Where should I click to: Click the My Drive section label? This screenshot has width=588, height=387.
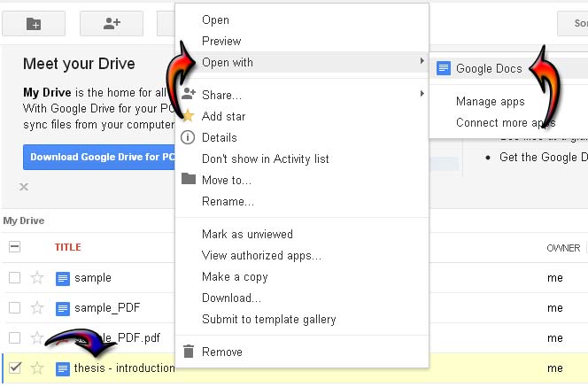click(24, 221)
